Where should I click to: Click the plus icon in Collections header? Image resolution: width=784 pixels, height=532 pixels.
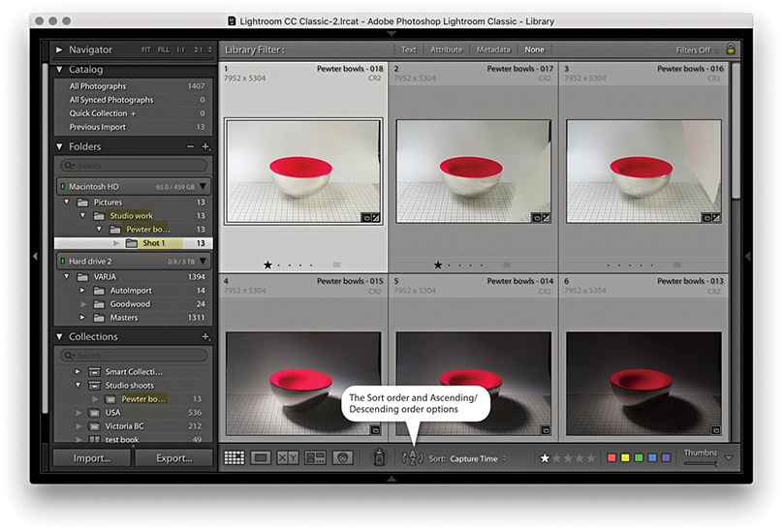click(x=205, y=337)
